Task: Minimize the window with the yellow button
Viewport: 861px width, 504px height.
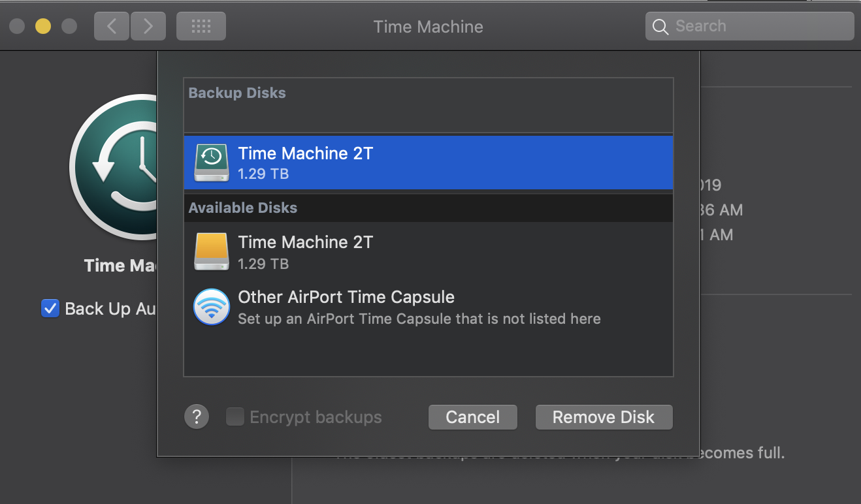Action: (x=43, y=26)
